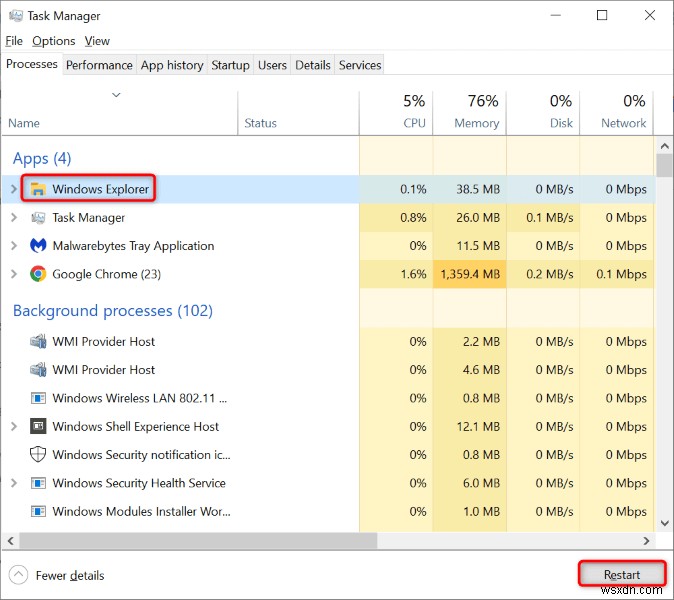674x600 pixels.
Task: Click the Fewer details link
Action: pos(70,576)
